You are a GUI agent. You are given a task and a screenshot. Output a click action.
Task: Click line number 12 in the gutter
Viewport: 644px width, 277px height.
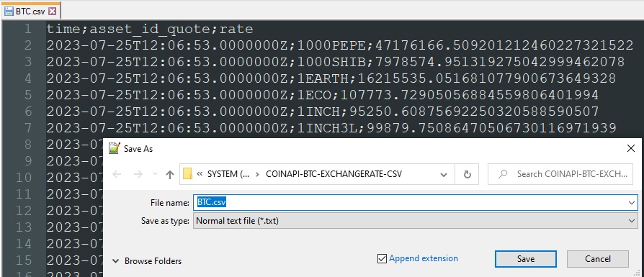click(23, 211)
